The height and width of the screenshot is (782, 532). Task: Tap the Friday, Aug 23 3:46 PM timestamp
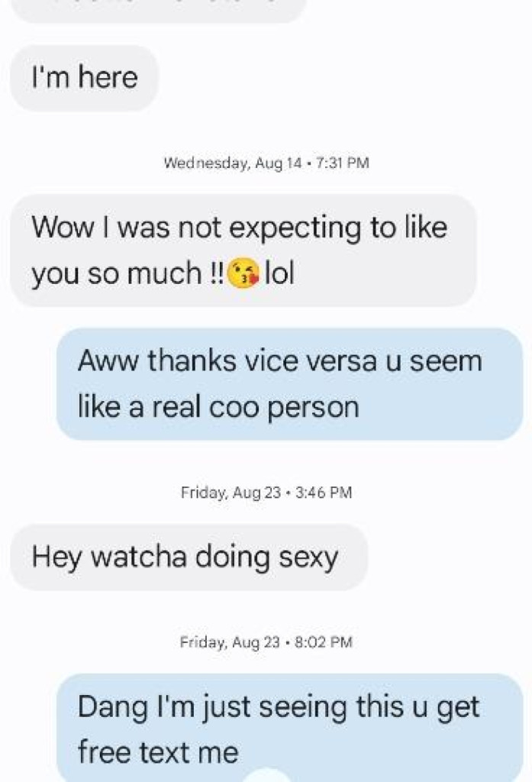[266, 493]
